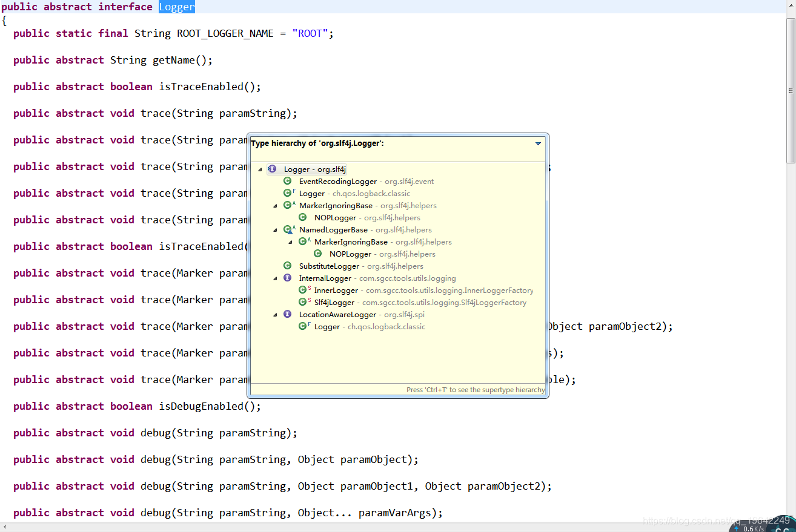Image resolution: width=796 pixels, height=532 pixels.
Task: Click the Press 'Ctrl+T' supertype hierarchy hint
Action: (x=476, y=390)
